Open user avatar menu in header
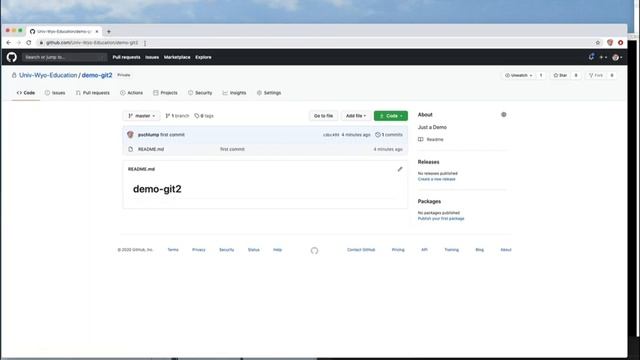 pos(617,58)
